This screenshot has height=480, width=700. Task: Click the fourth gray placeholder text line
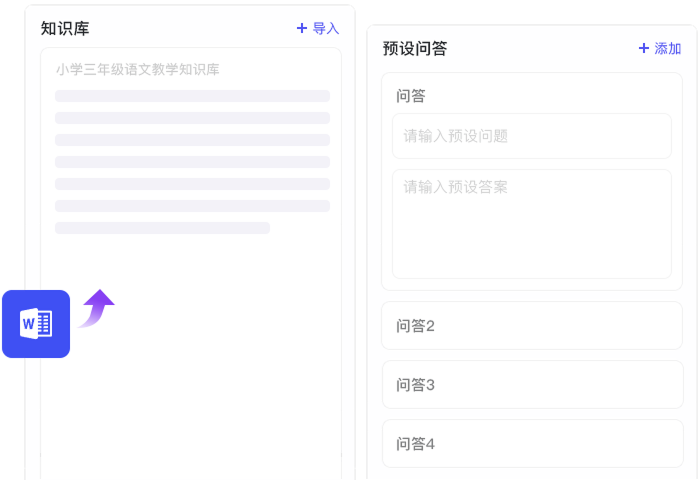click(192, 162)
